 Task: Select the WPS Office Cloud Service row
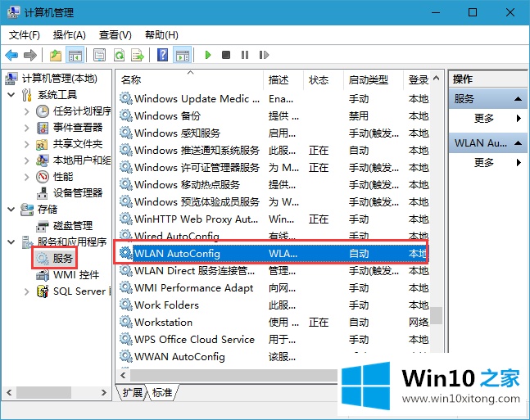tap(274, 340)
